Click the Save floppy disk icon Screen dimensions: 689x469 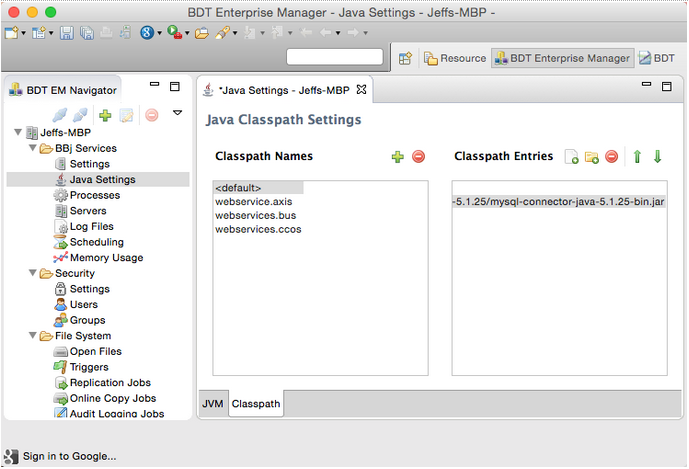coord(67,33)
